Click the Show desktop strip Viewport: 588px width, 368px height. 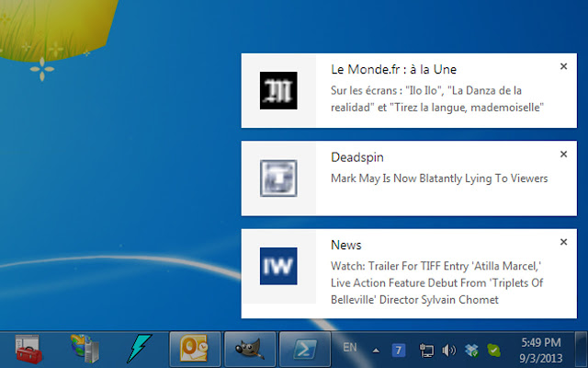click(581, 350)
